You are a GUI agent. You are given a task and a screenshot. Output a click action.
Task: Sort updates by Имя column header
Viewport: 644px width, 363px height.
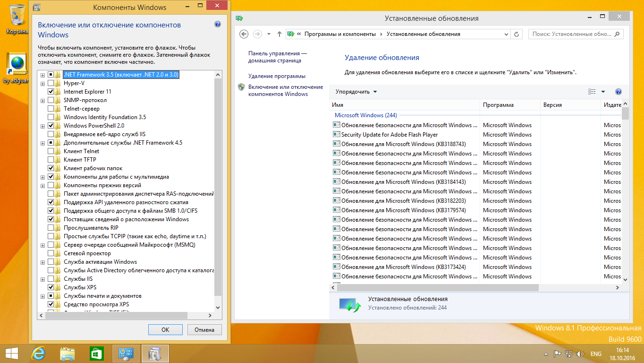click(405, 105)
